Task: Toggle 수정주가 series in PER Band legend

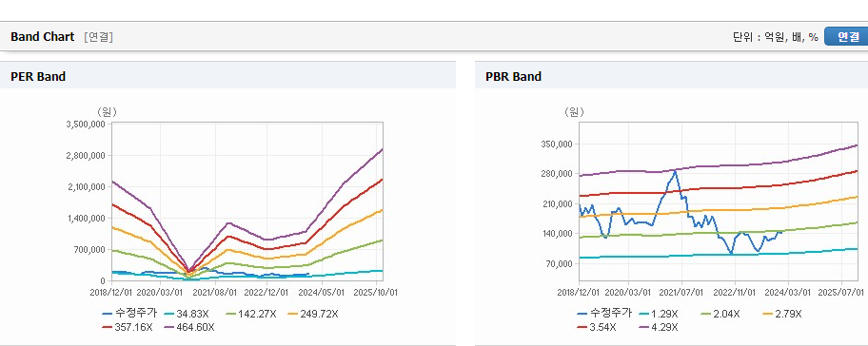Action: coord(130,314)
